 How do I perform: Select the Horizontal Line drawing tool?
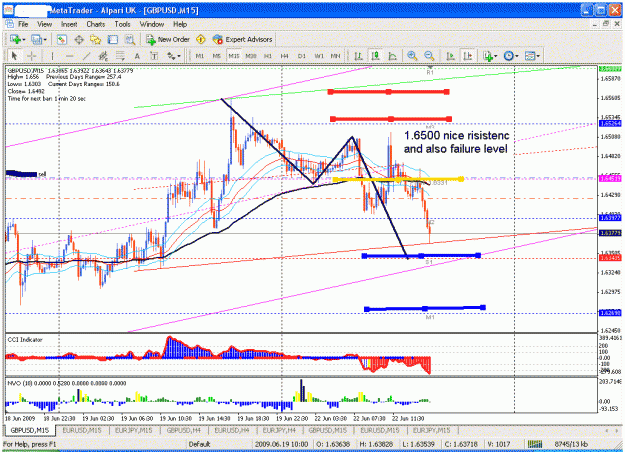(x=69, y=56)
